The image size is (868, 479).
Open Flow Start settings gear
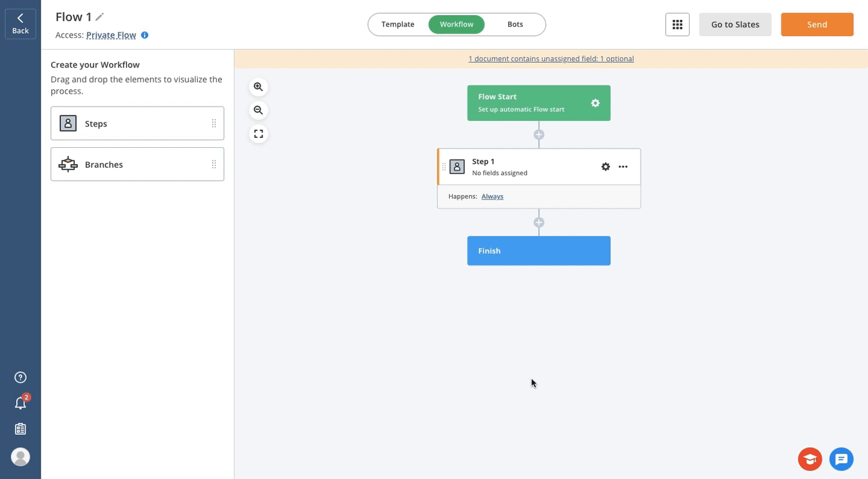pos(595,103)
